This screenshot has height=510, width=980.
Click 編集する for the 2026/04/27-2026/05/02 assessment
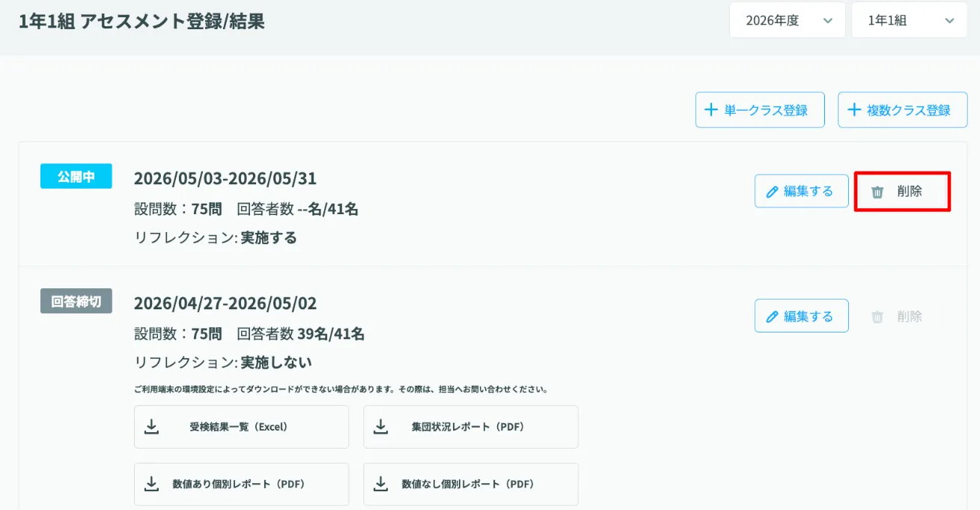coord(801,316)
